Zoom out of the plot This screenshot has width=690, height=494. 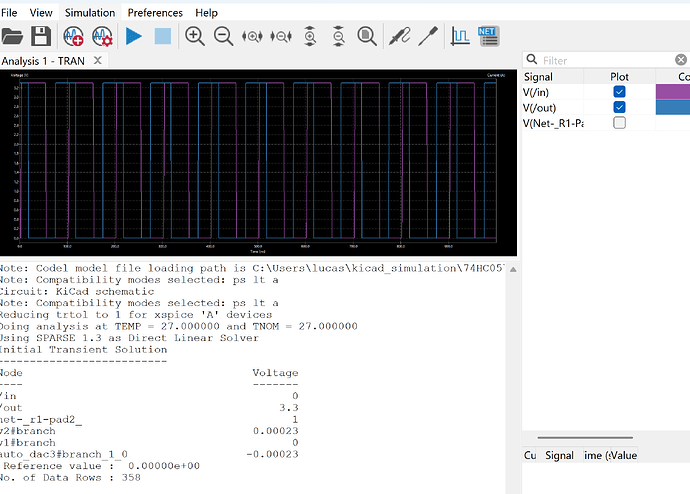224,36
